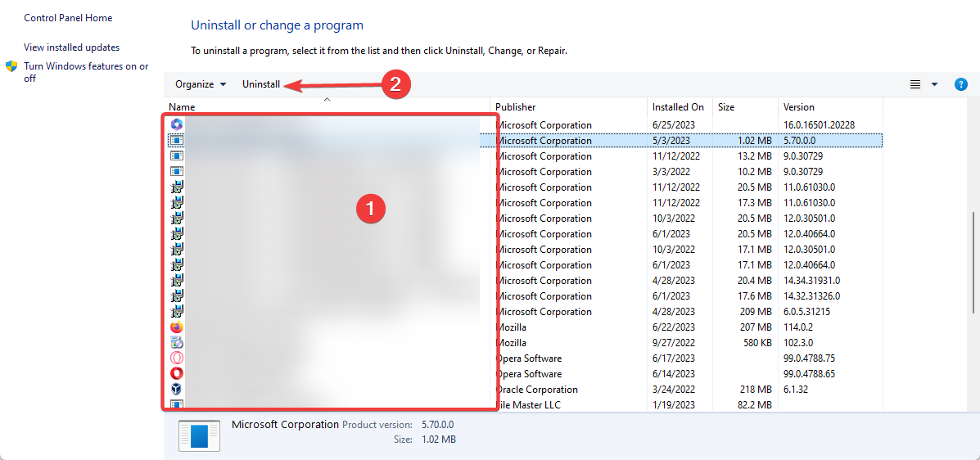Click the 207 MB size cell
The height and width of the screenshot is (460, 980).
(756, 327)
